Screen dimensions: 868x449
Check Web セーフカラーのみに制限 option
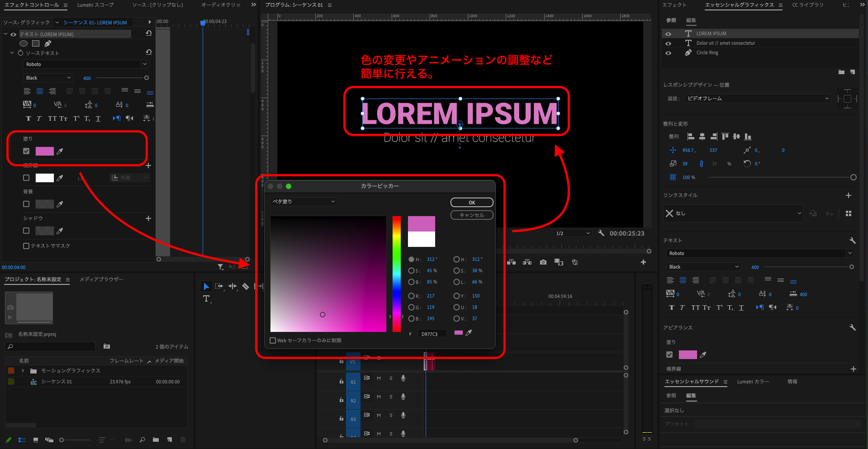(273, 340)
